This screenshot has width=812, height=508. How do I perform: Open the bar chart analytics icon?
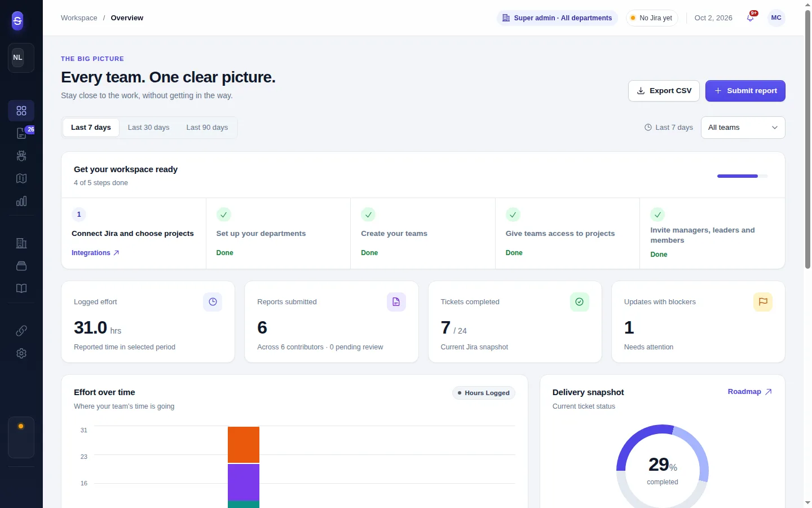[x=21, y=201]
